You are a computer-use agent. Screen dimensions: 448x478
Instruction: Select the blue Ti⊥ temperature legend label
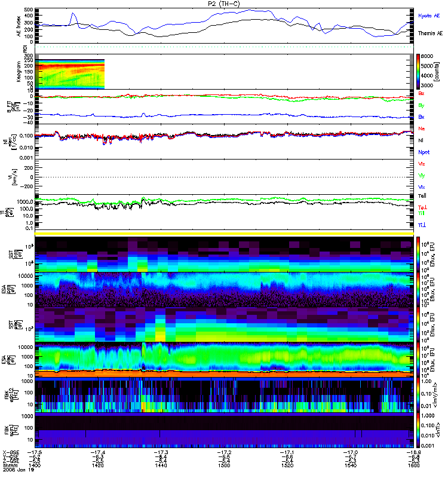(422, 225)
